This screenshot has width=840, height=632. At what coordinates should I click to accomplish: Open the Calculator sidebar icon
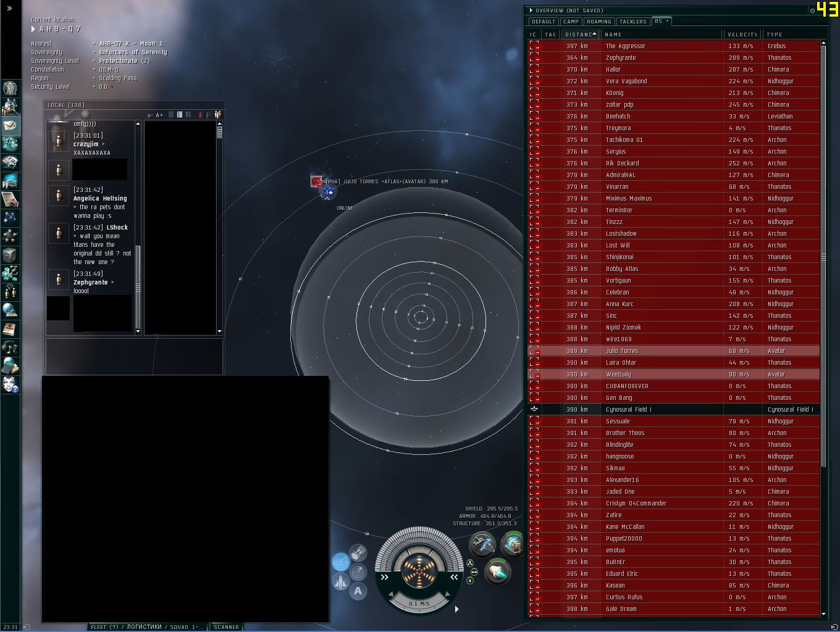10,366
